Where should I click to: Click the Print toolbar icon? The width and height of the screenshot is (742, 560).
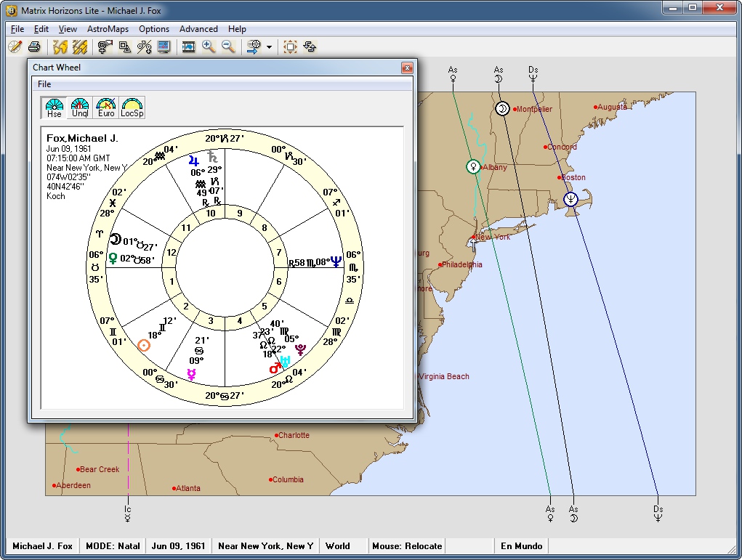[34, 46]
